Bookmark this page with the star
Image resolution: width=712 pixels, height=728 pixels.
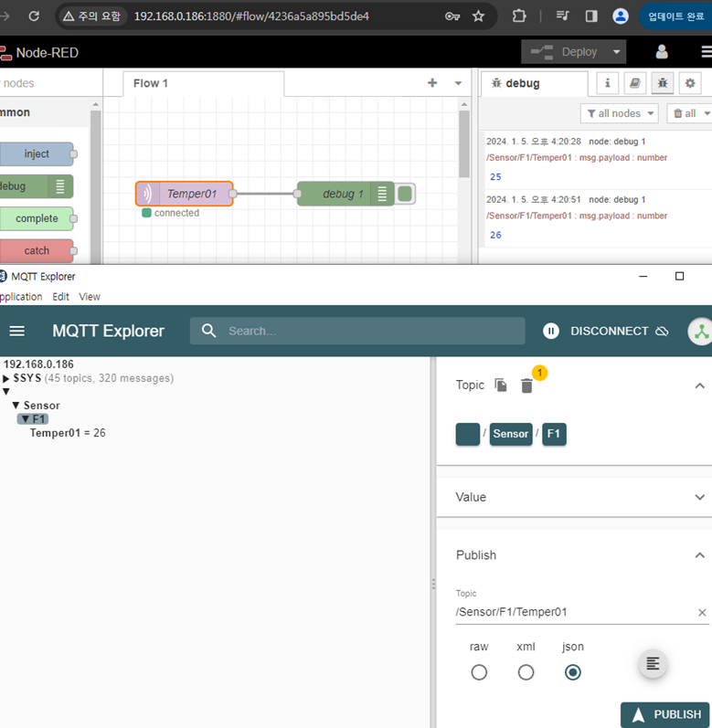pyautogui.click(x=478, y=16)
